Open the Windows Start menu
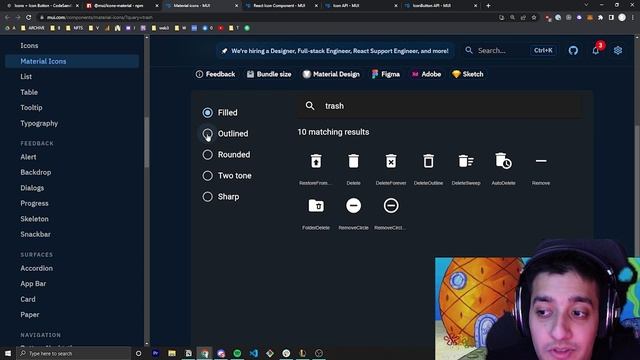640x360 pixels. coord(8,353)
